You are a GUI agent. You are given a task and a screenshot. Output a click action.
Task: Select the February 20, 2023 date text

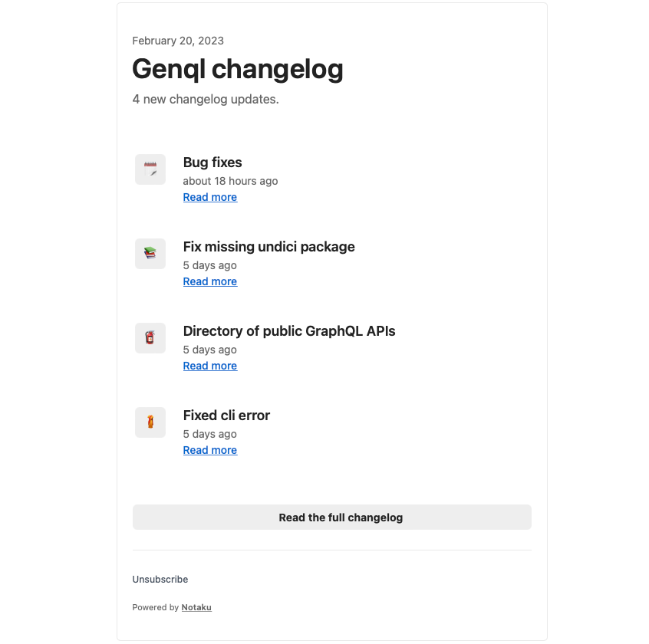[x=178, y=41]
